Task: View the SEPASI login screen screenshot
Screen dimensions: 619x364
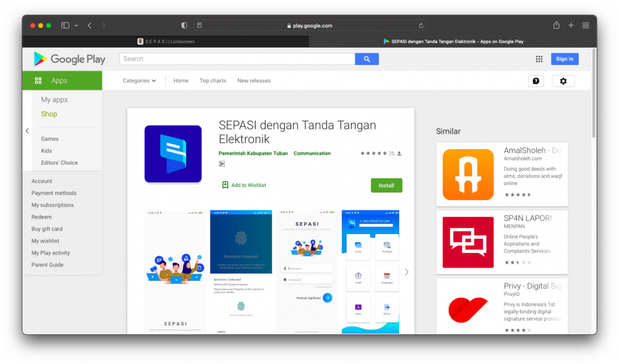Action: 307,272
